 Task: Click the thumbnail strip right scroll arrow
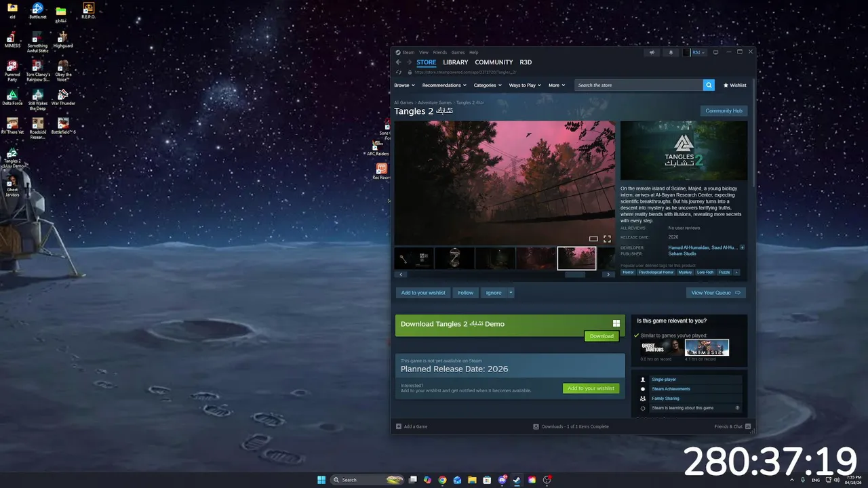(608, 274)
